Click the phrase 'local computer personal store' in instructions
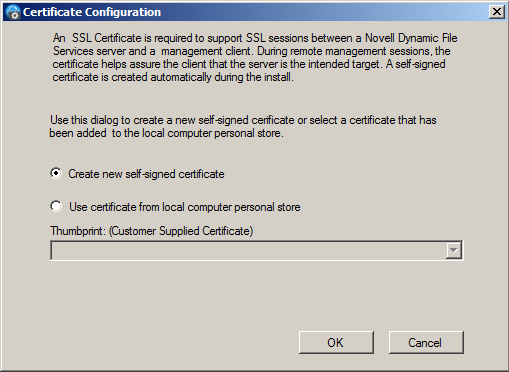This screenshot has width=509, height=372. [x=212, y=133]
